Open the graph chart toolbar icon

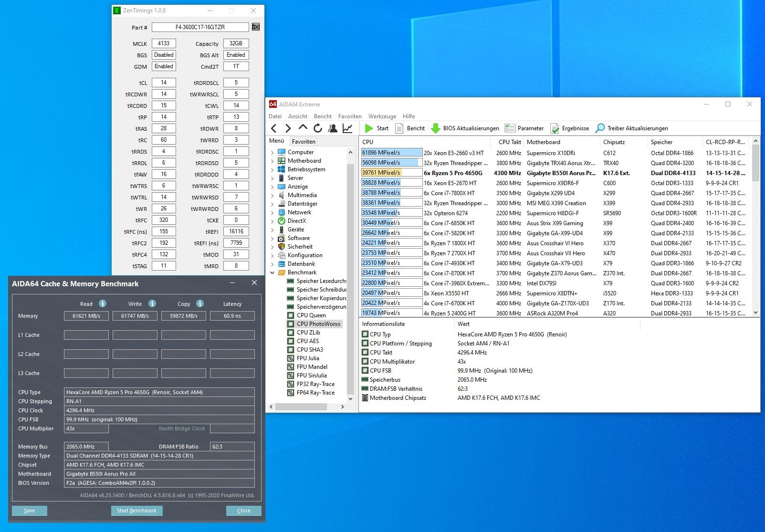(347, 128)
